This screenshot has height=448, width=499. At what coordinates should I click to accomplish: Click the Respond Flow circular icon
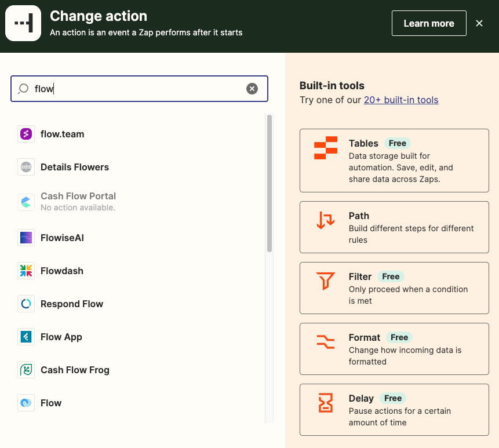(26, 304)
